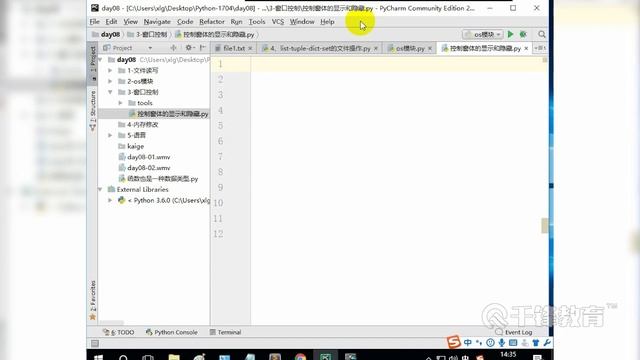Click scroll-from-source crosshair icon in Project panel
The height and width of the screenshot is (360, 640).
[x=173, y=48]
